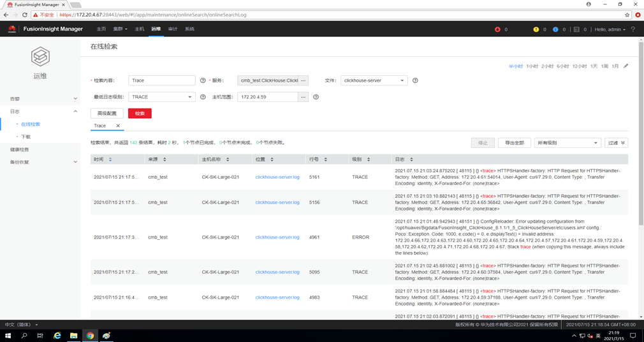Image resolution: width=644 pixels, height=342 pixels.
Task: Go to 审计 in top navigation
Action: tap(173, 29)
